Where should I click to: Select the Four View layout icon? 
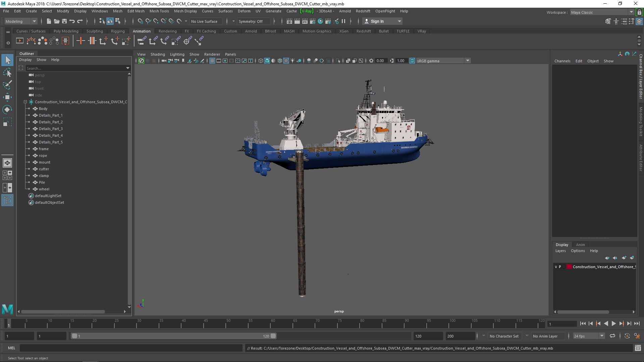tap(7, 175)
